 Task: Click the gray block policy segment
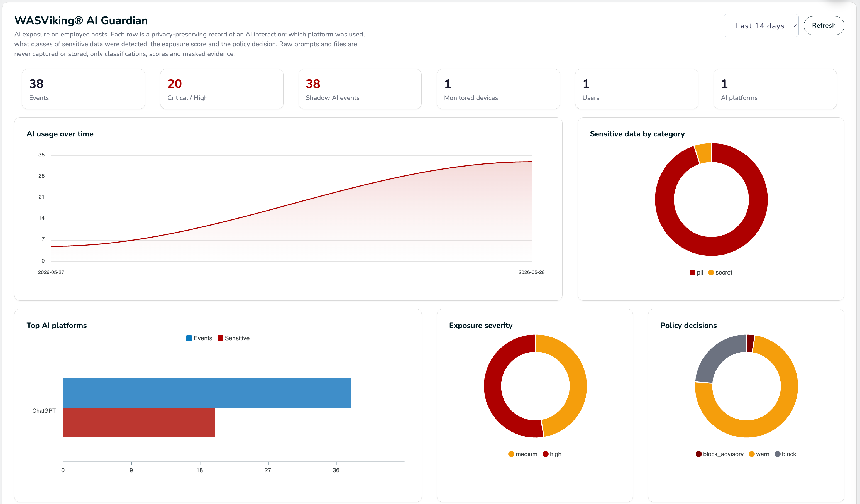[x=715, y=356]
